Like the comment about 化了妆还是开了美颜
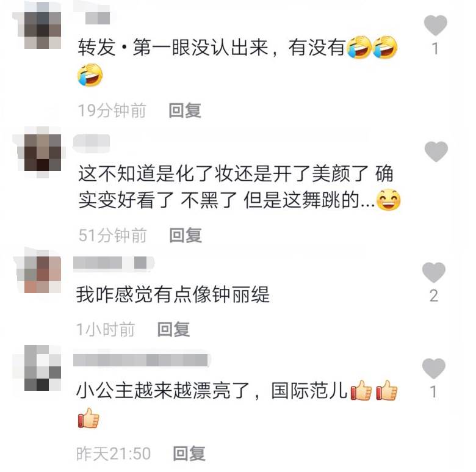 pyautogui.click(x=436, y=151)
